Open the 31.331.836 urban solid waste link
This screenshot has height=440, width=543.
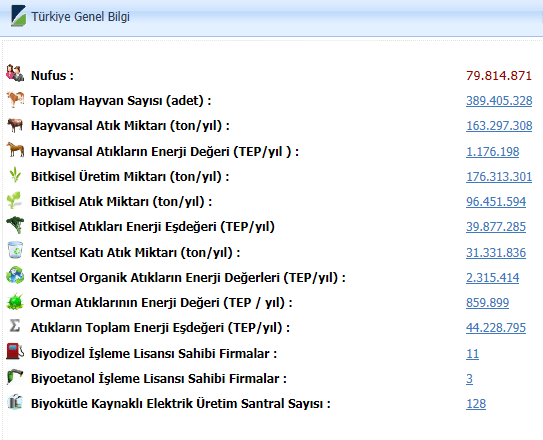coord(496,253)
